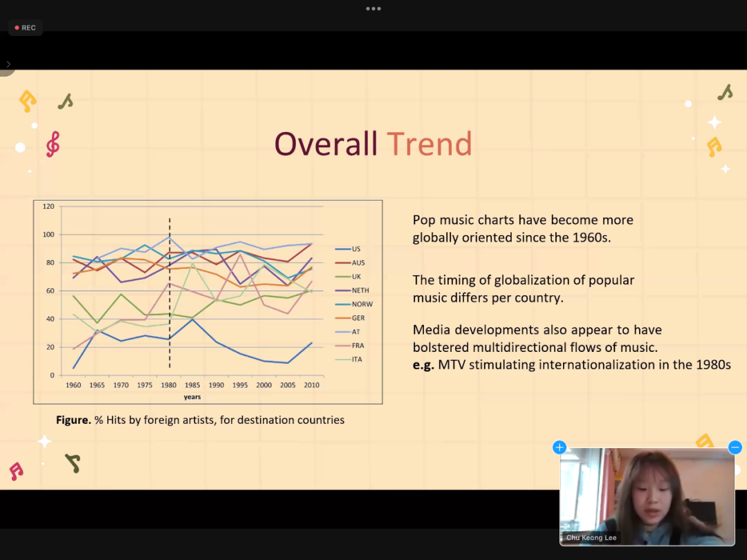Image resolution: width=747 pixels, height=560 pixels.
Task: Click text 'Pop music charts have become more'
Action: tap(523, 220)
